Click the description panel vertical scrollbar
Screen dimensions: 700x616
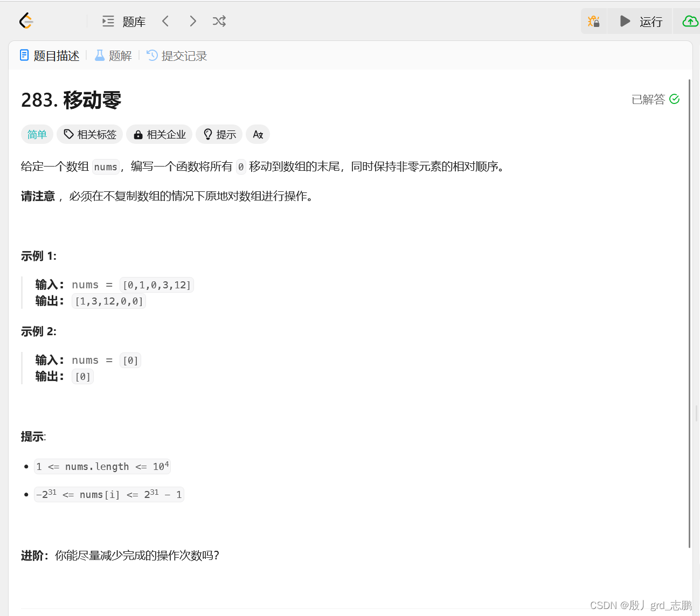(690, 313)
